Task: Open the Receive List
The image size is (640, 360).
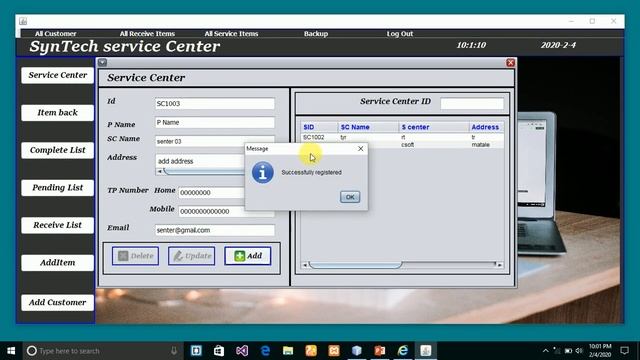Action: click(58, 225)
